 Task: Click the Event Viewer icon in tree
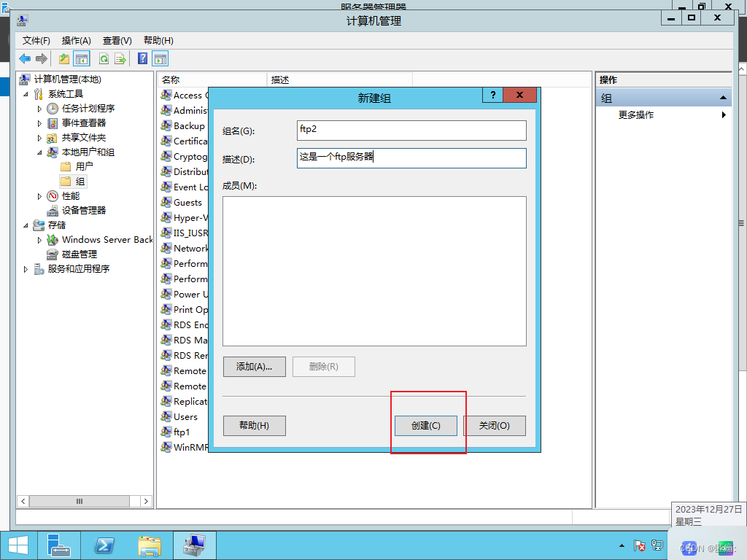(x=53, y=123)
